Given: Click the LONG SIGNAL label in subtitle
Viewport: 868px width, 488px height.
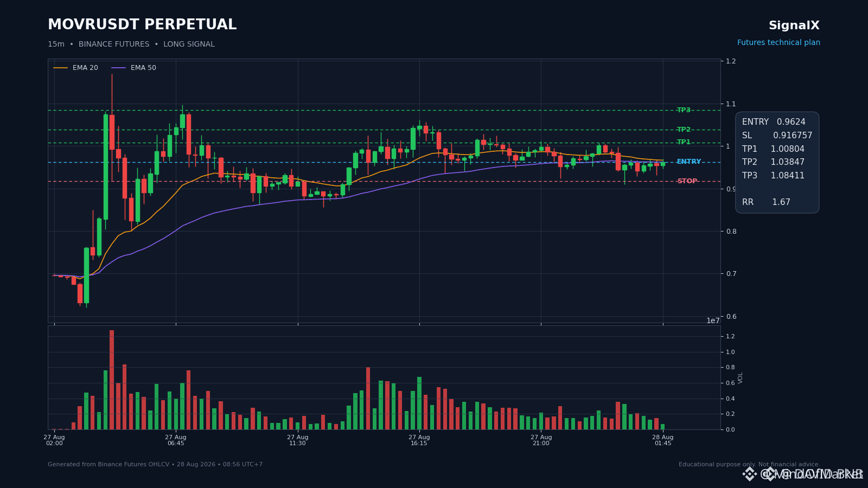Looking at the screenshot, I should click(x=189, y=44).
